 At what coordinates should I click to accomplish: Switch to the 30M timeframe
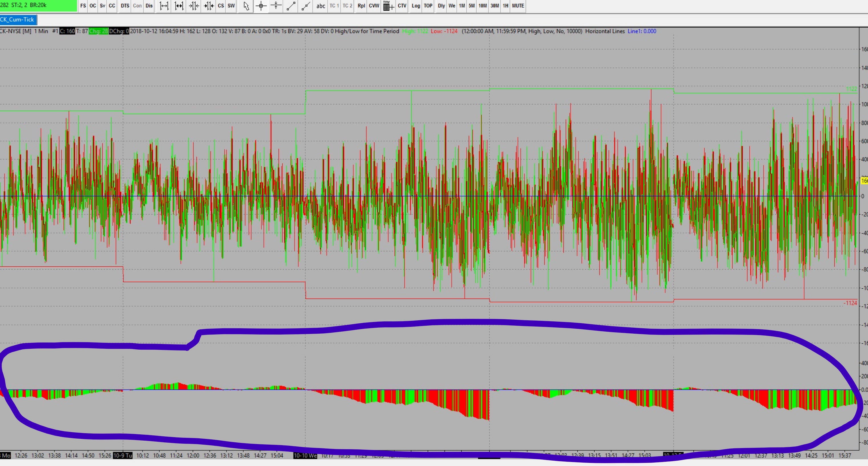(x=494, y=6)
